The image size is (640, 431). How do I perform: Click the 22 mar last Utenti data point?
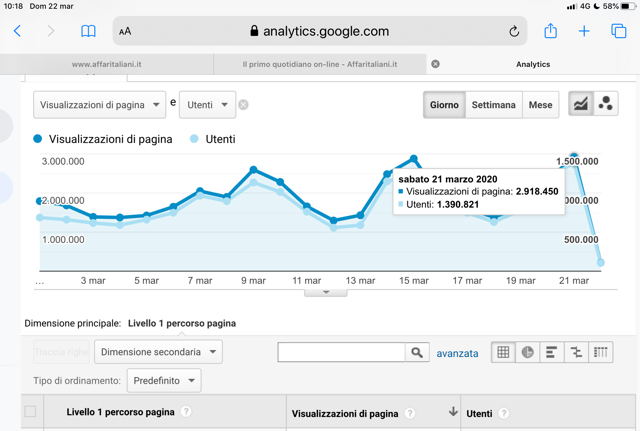pyautogui.click(x=600, y=262)
